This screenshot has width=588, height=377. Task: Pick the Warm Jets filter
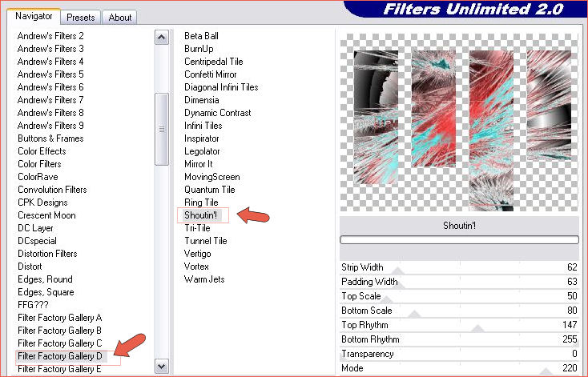[204, 279]
